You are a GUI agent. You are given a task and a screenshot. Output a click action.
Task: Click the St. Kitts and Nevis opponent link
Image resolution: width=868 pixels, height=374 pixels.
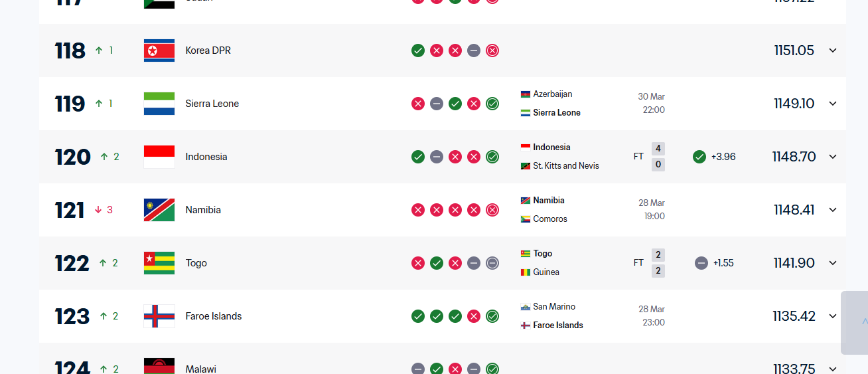565,166
